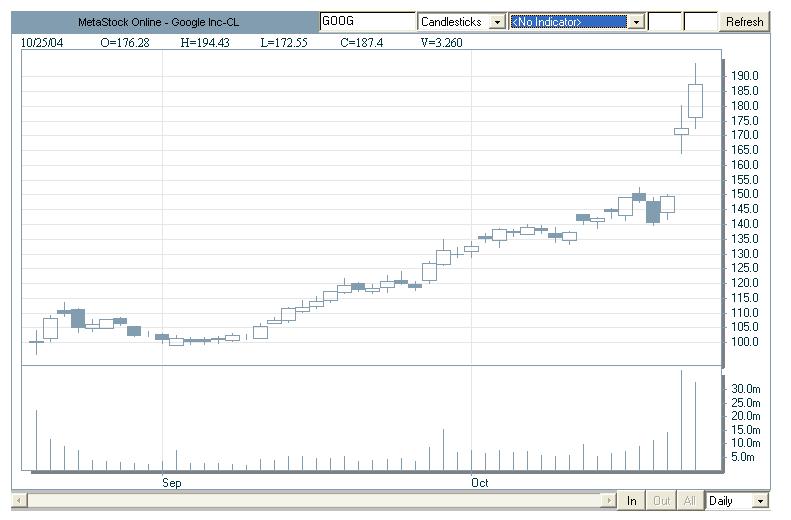The height and width of the screenshot is (520, 791).
Task: Click the left arrow of horizontal scrollbar
Action: tap(19, 501)
